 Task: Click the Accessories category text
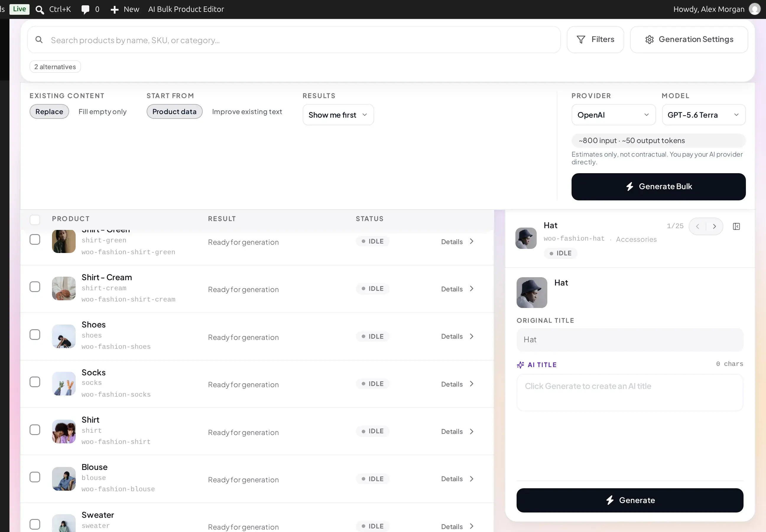(x=636, y=239)
